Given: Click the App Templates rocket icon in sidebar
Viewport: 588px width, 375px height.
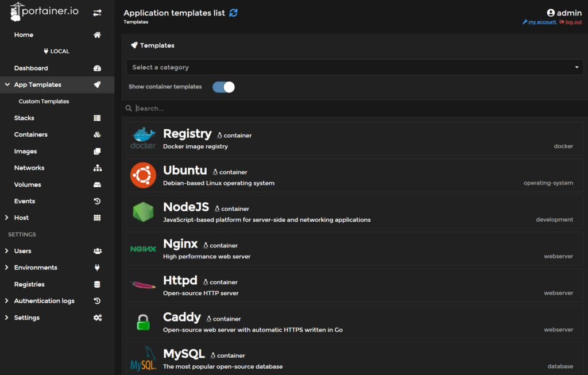Looking at the screenshot, I should [97, 85].
